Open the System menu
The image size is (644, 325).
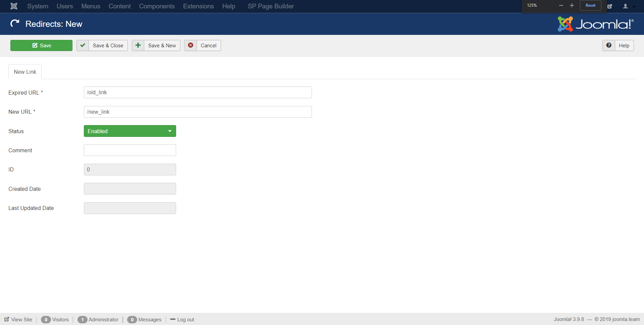point(38,6)
